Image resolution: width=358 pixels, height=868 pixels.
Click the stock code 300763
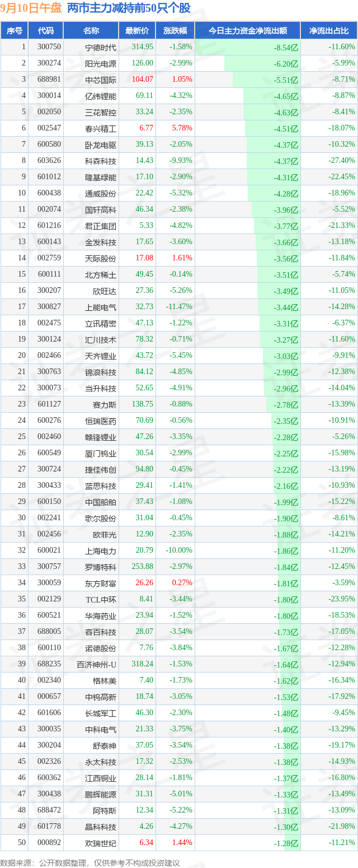pos(49,372)
